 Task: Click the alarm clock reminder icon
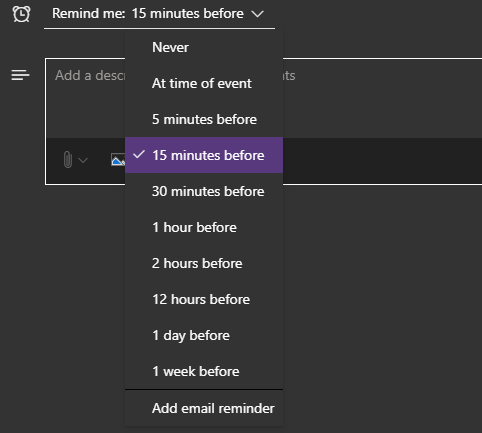(21, 14)
